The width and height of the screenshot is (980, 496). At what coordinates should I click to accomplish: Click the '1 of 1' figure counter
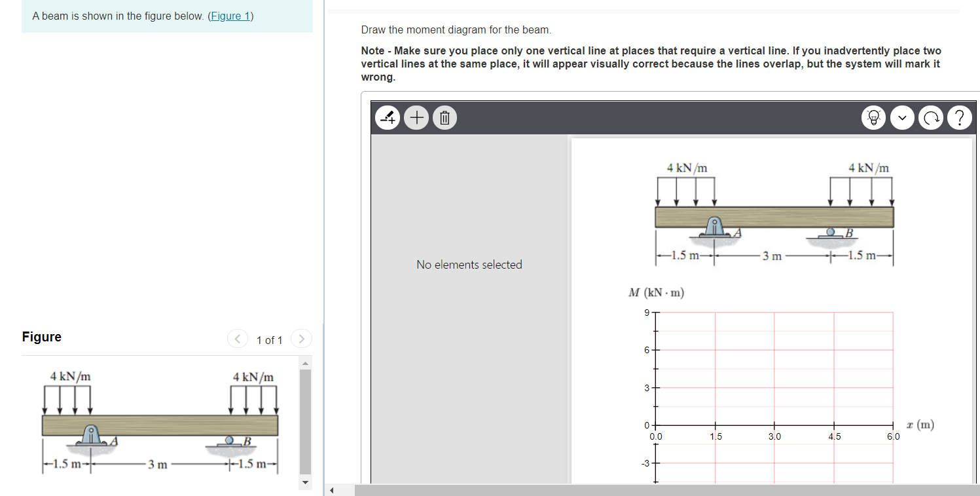[269, 340]
